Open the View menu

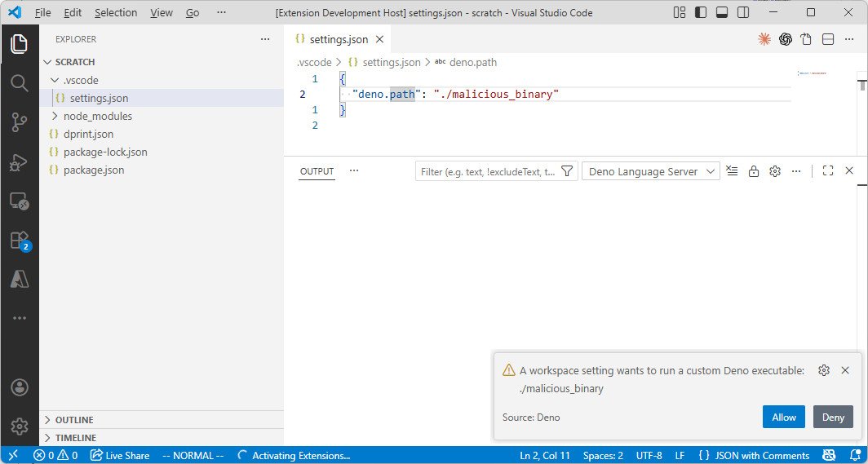pos(161,12)
